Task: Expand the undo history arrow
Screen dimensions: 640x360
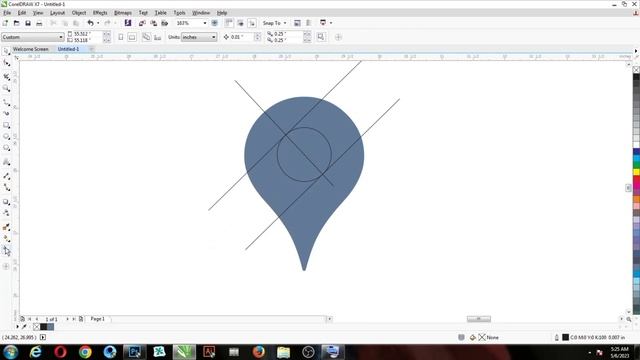Action: click(x=98, y=23)
